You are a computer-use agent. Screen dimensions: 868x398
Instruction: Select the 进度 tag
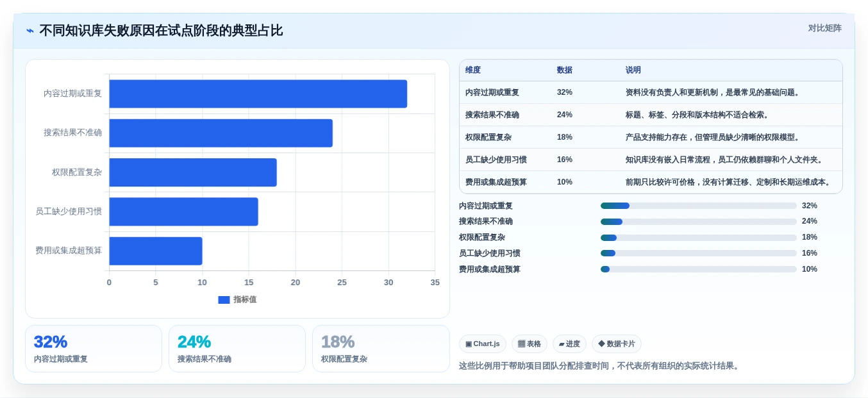(569, 344)
